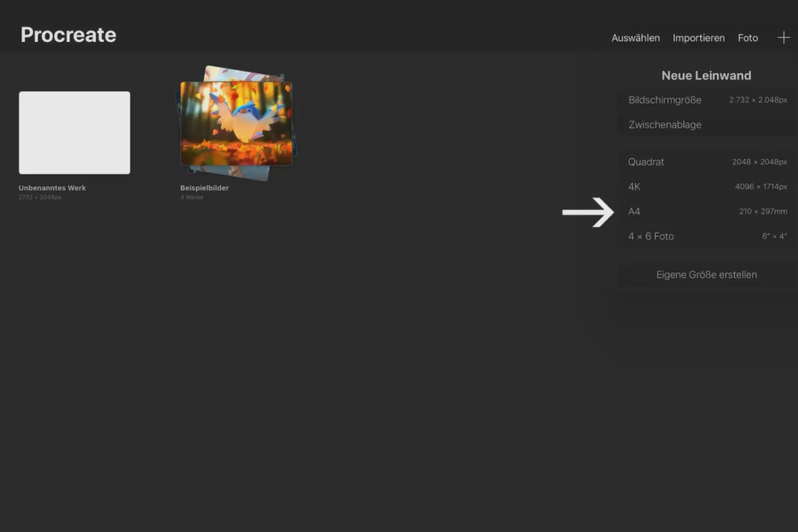Open the Beispielbilder stack thumbnail
The width and height of the screenshot is (798, 532).
235,123
